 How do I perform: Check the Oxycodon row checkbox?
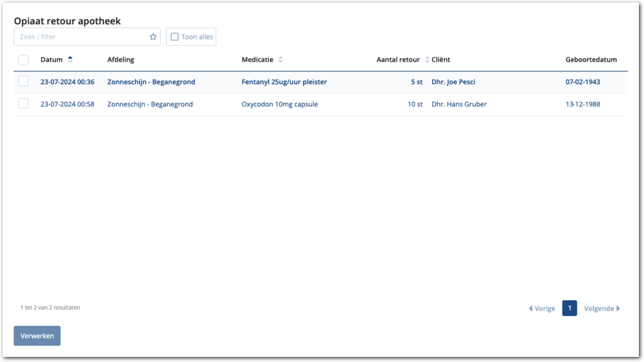24,104
